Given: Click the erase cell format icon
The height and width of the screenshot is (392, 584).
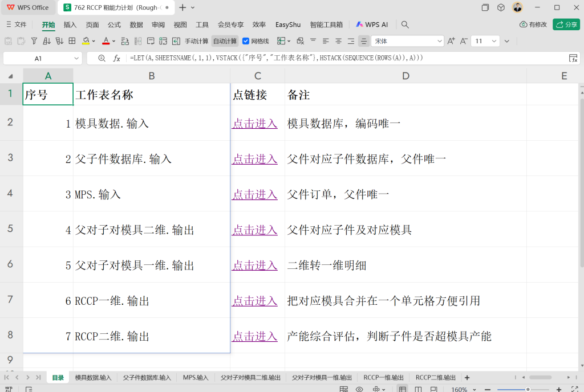Looking at the screenshot, I should click(x=300, y=41).
